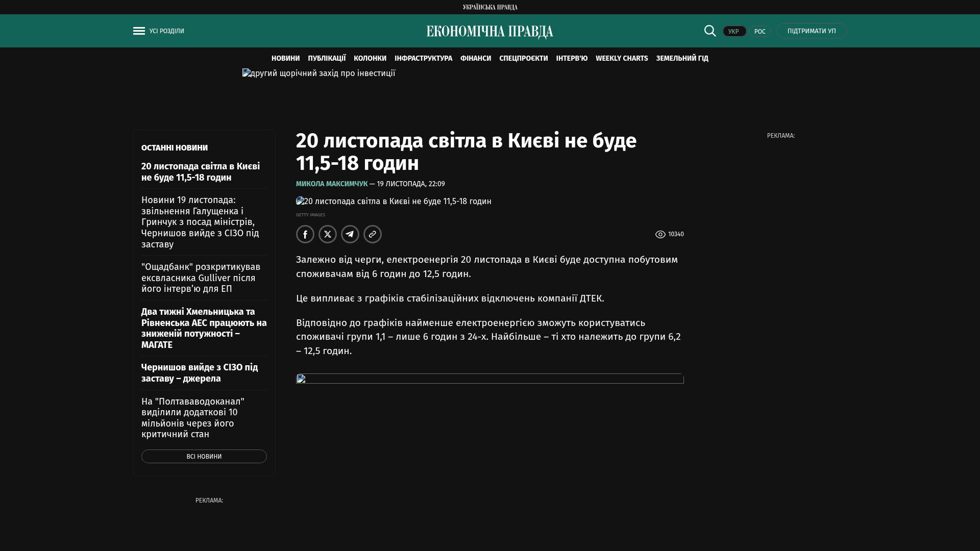This screenshot has width=980, height=551.
Task: Open the hamburger menu for all sections
Action: [139, 31]
